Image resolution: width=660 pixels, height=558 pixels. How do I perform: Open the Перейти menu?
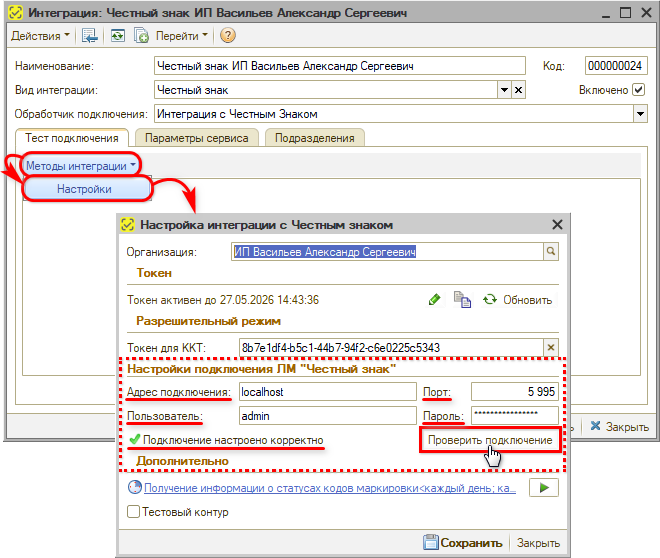coord(181,36)
